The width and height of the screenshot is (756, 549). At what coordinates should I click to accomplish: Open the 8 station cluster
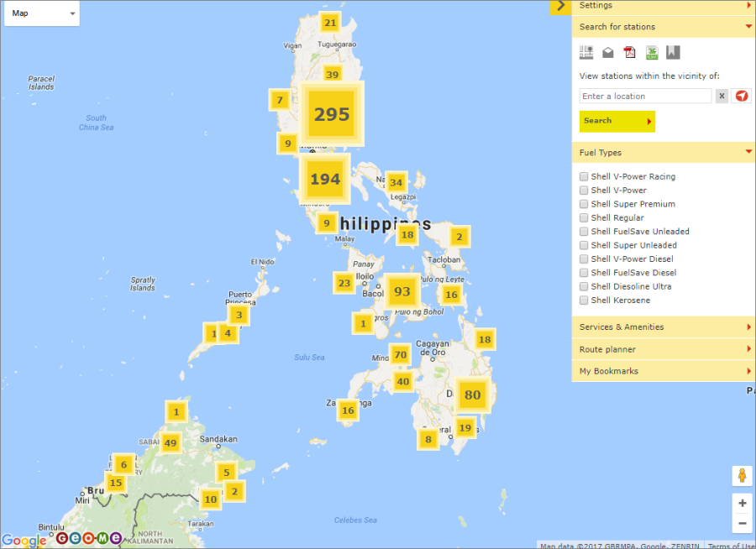pyautogui.click(x=428, y=439)
